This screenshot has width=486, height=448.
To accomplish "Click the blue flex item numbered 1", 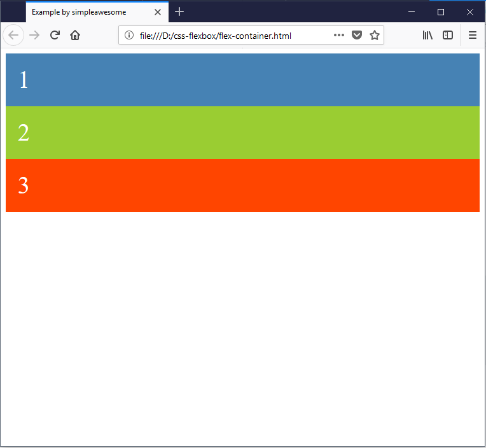I will point(242,80).
